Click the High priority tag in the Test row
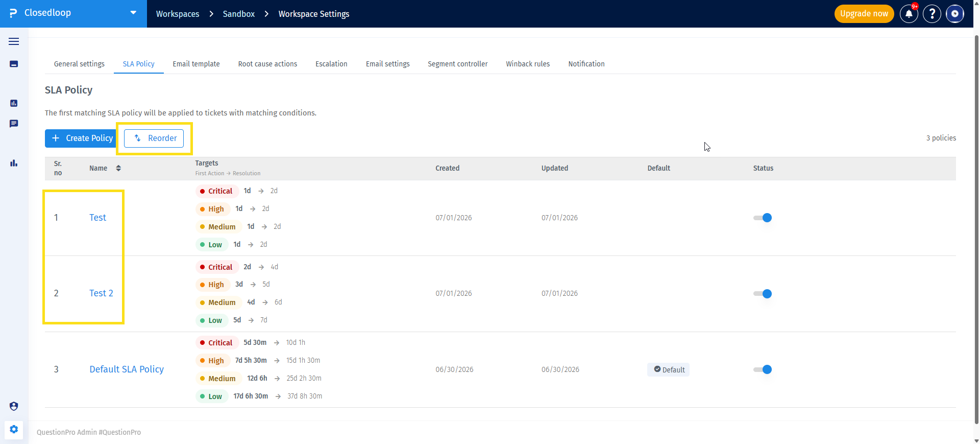 click(x=213, y=209)
